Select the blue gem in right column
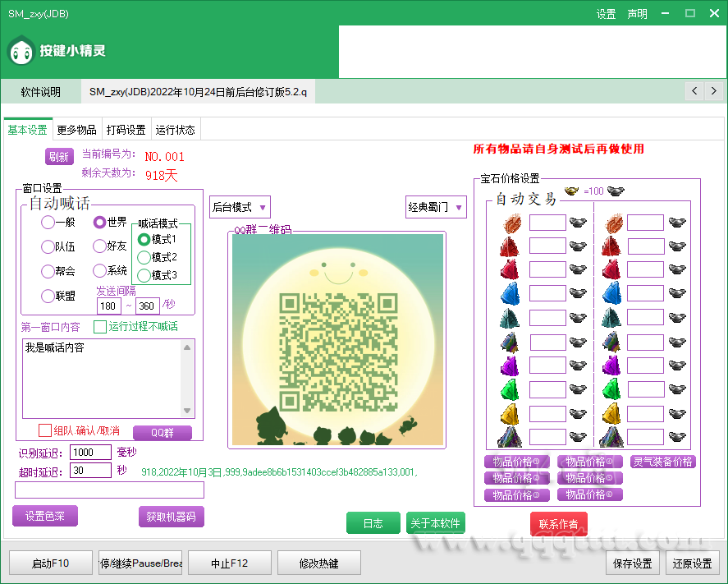Screen dimensions: 728x584 pos(612,293)
